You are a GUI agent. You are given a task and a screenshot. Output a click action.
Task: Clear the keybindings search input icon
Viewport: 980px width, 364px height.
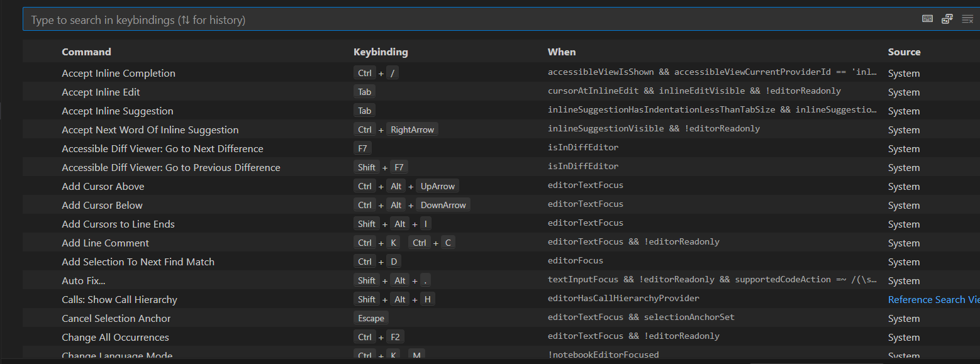coord(967,19)
